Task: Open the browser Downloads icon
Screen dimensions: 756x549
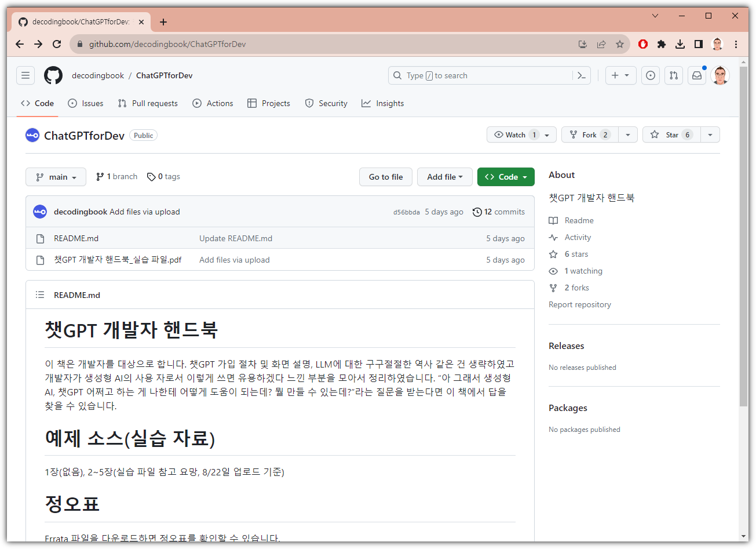Action: pos(680,44)
